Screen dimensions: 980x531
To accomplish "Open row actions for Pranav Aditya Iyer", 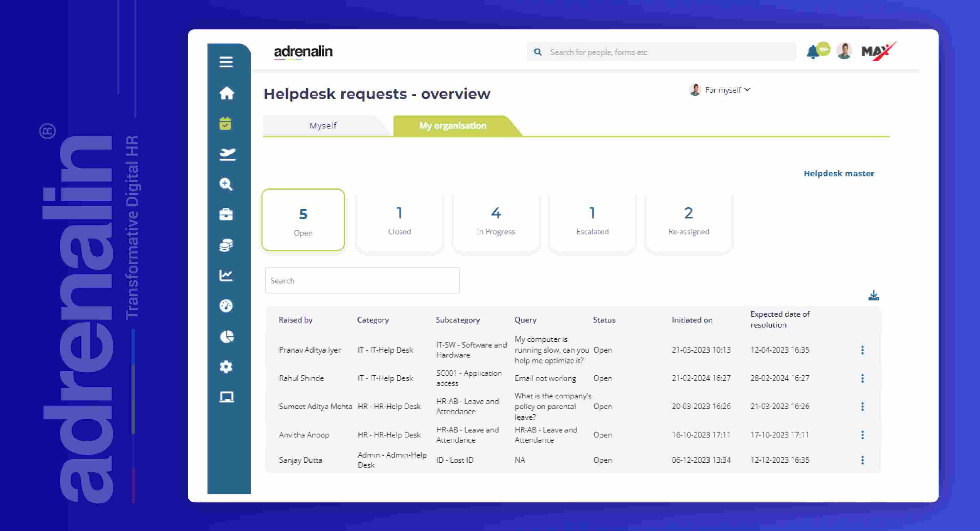I will 862,350.
